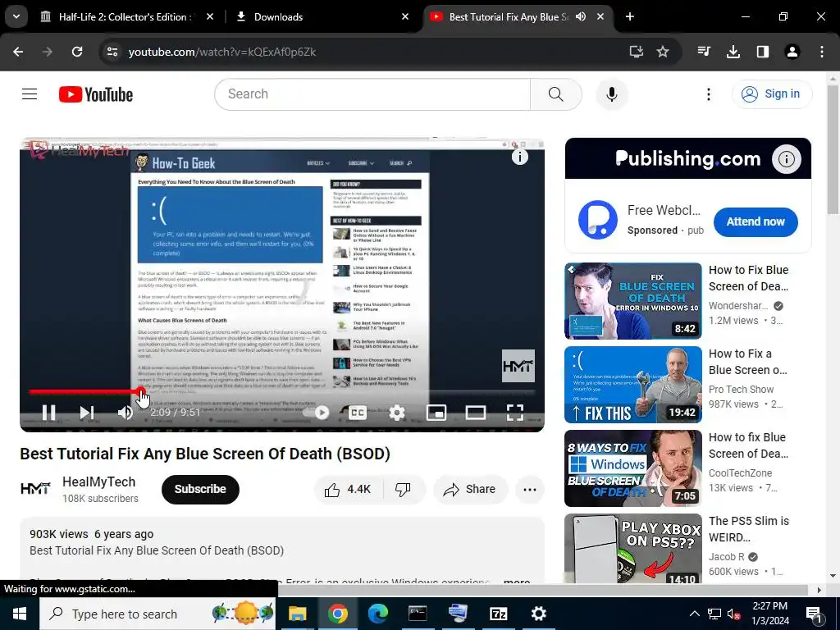This screenshot has width=840, height=630.
Task: Open HealMyTech channel avatar
Action: 35,489
